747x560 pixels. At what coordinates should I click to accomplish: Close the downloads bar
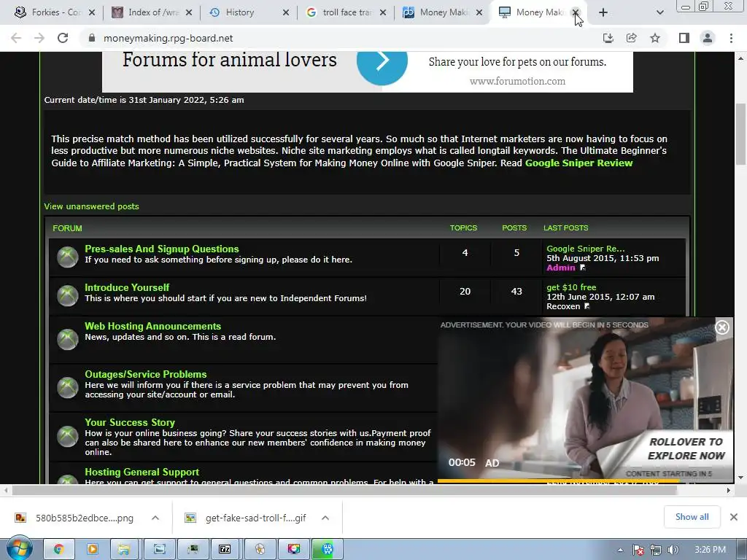tap(734, 517)
